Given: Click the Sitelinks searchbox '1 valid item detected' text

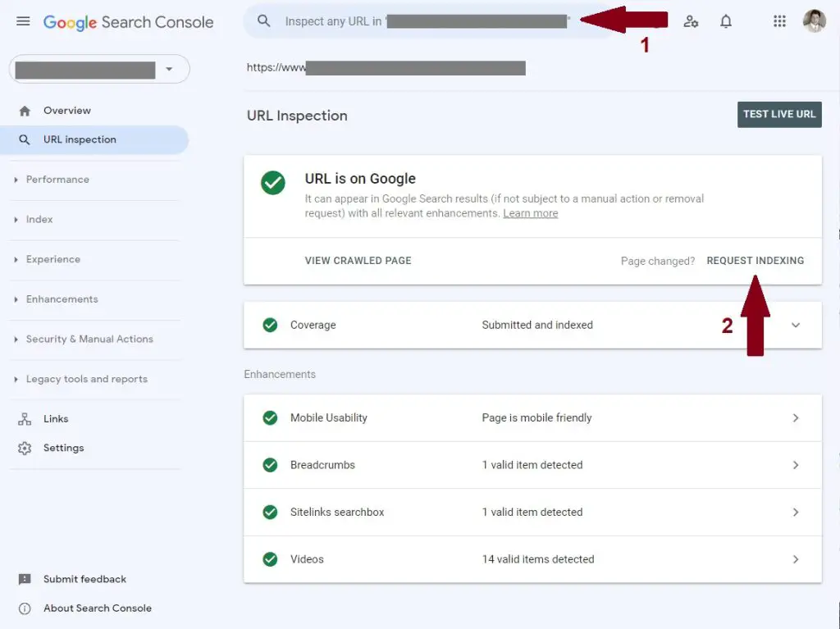Looking at the screenshot, I should pos(532,513).
